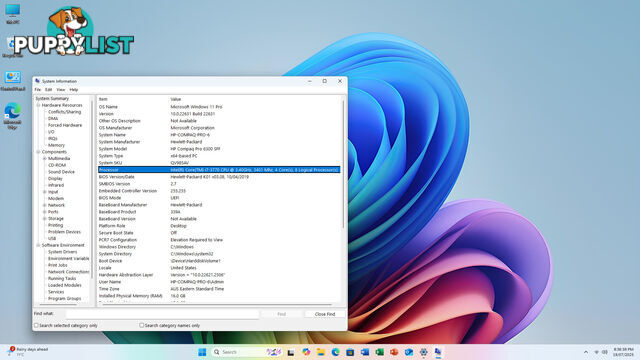Select the Memory tree item
Screen dimensions: 640x360
pyautogui.click(x=56, y=145)
